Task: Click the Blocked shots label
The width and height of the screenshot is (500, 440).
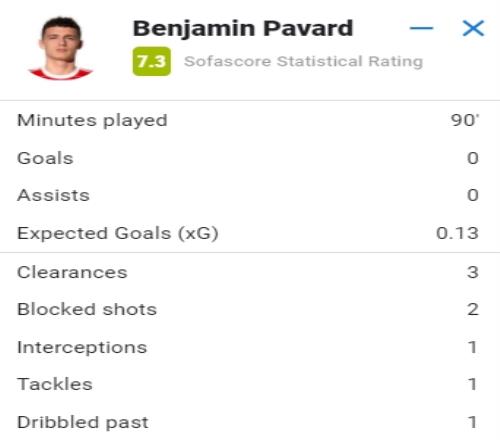Action: tap(87, 309)
